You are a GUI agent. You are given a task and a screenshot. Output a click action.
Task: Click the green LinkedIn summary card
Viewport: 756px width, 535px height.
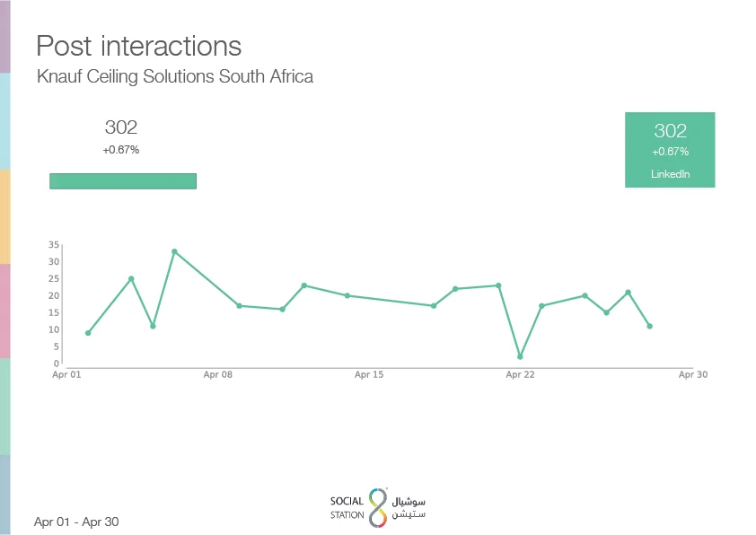670,150
